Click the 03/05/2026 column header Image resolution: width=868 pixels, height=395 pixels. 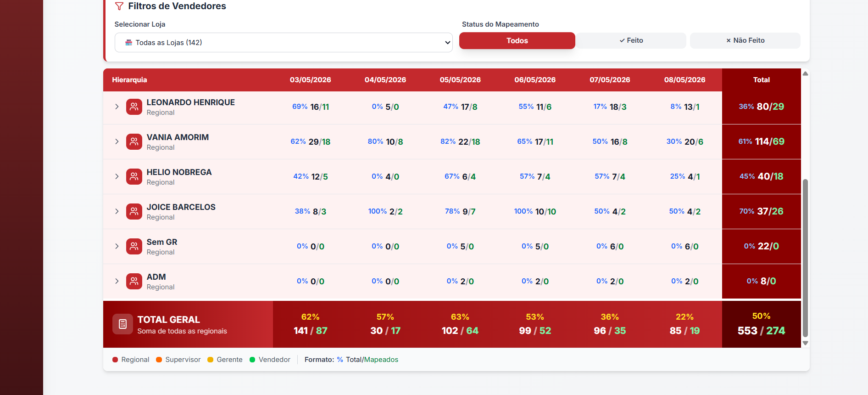[x=311, y=80]
